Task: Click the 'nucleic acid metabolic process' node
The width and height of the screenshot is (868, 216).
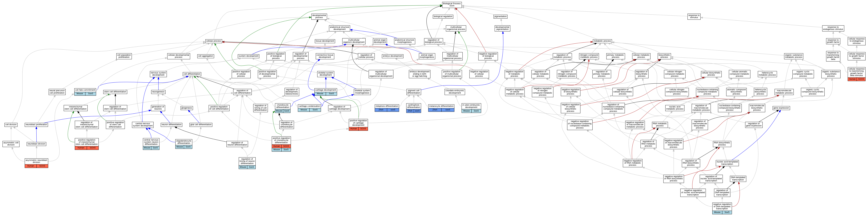Action: 675,108
